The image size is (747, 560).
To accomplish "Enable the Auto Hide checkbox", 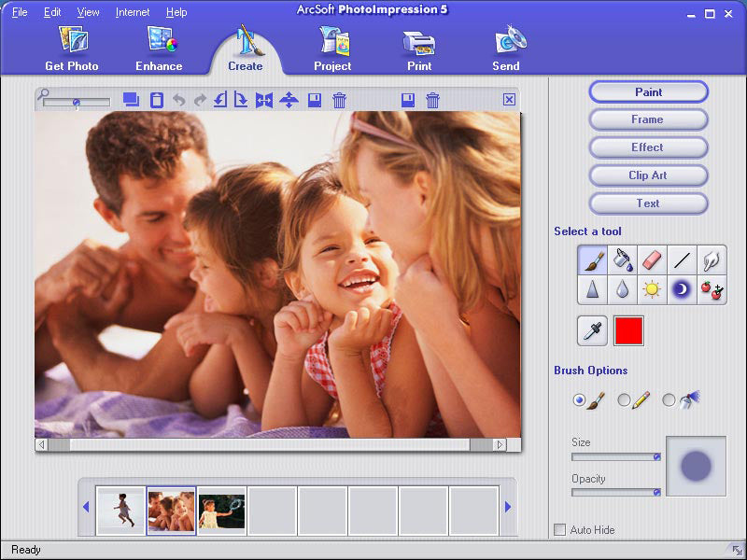I will 559,530.
